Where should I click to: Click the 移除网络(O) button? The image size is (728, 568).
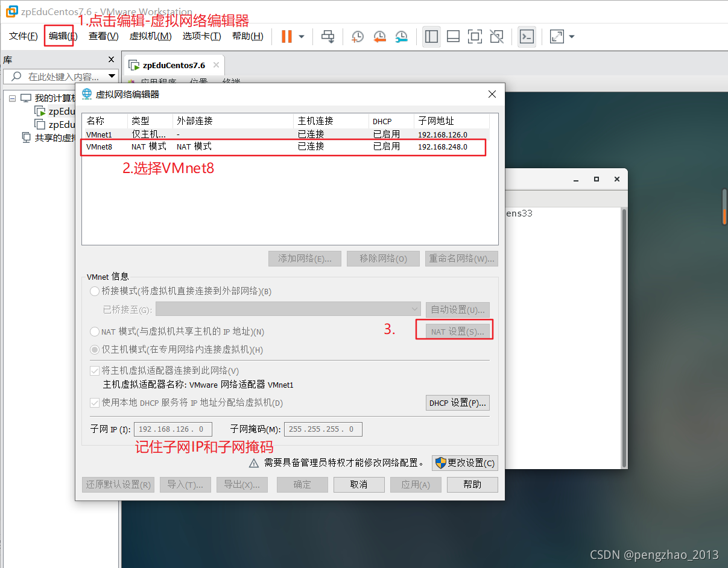click(384, 259)
